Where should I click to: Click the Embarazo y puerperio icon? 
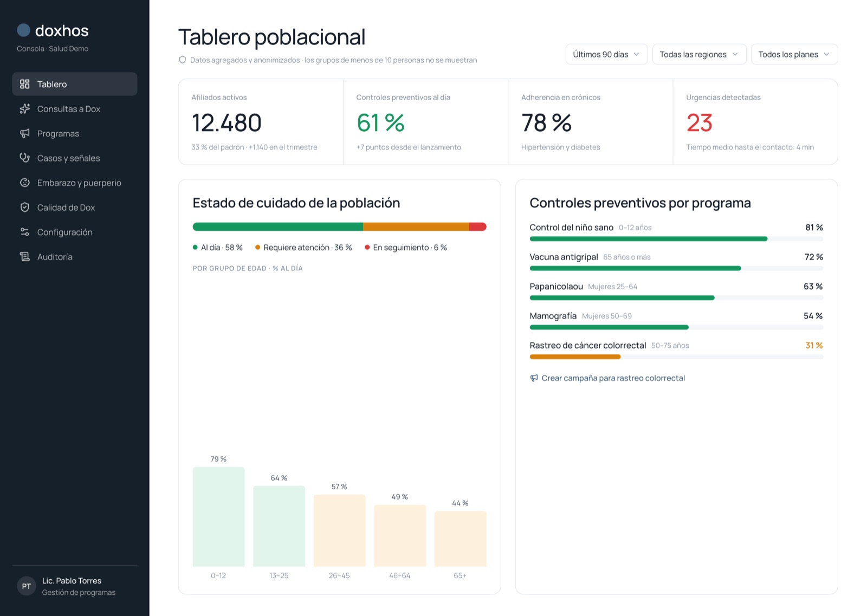tap(24, 183)
